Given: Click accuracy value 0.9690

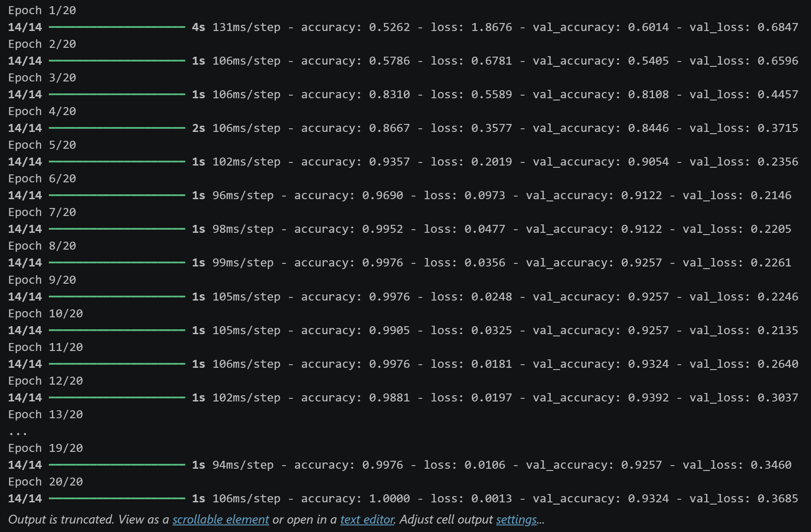Looking at the screenshot, I should click(x=383, y=195).
